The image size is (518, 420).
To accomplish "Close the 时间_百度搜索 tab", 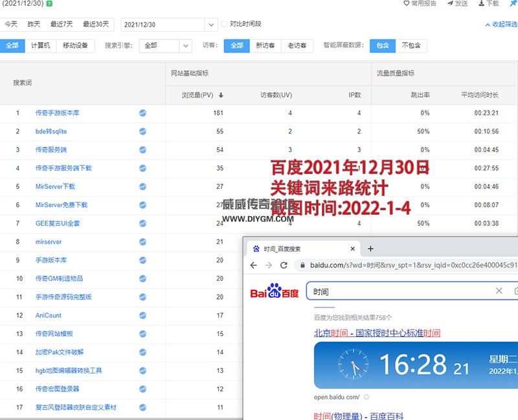I will [353, 249].
